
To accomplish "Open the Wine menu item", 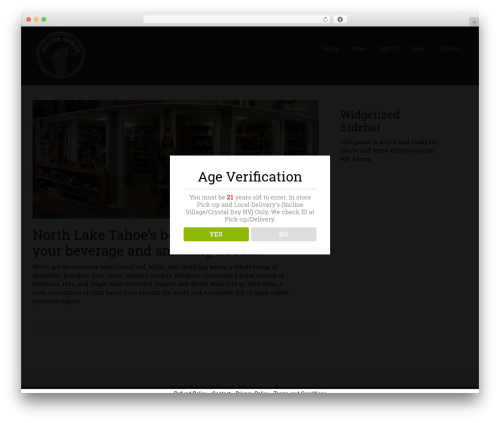I will [359, 49].
